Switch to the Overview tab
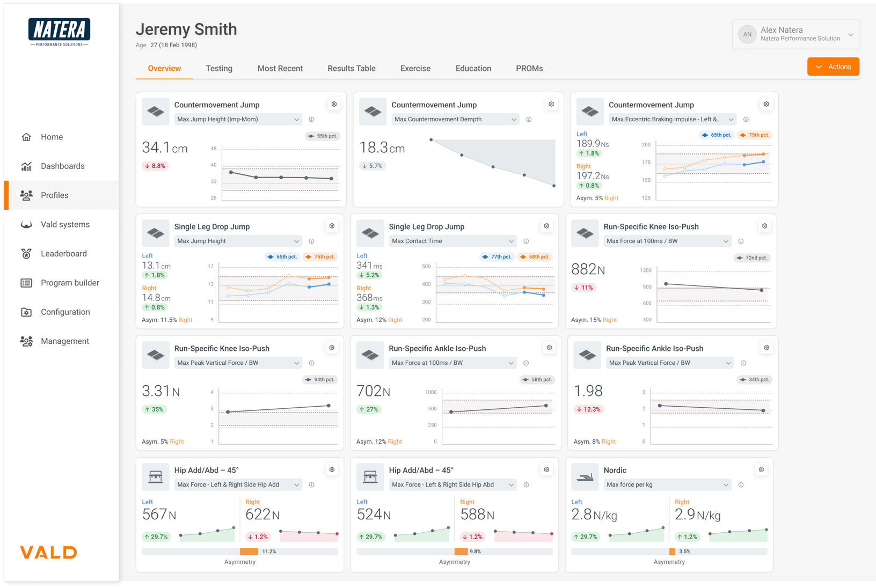This screenshot has width=876, height=588. coord(164,69)
